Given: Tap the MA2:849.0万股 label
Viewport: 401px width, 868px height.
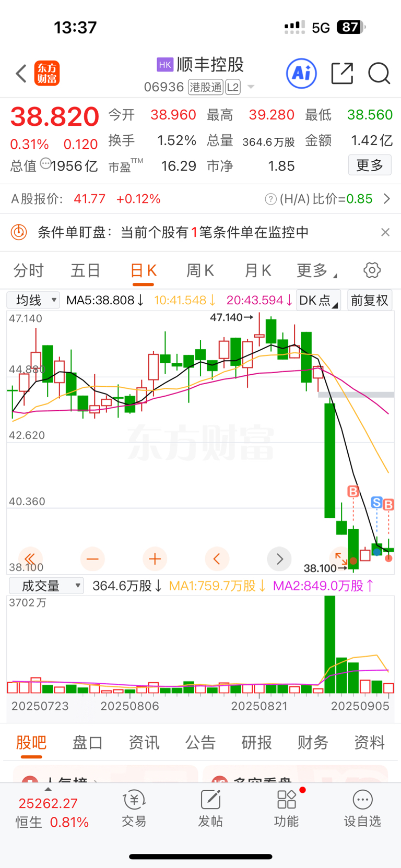Looking at the screenshot, I should point(323,586).
